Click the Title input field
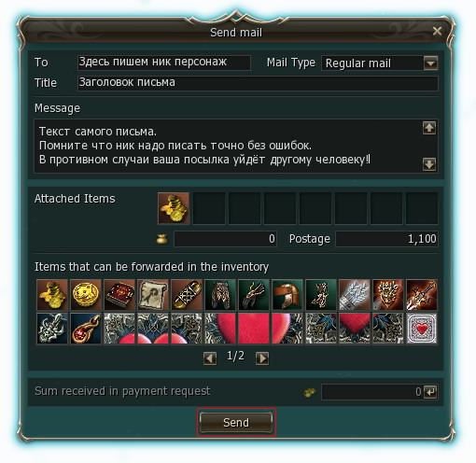Screen dimensions: 476x463 [x=258, y=83]
